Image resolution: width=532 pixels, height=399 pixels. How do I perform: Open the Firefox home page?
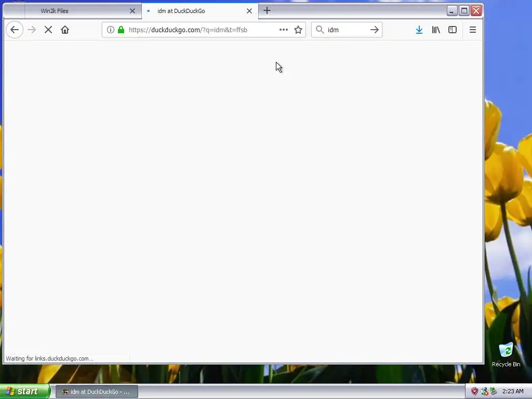coord(65,30)
